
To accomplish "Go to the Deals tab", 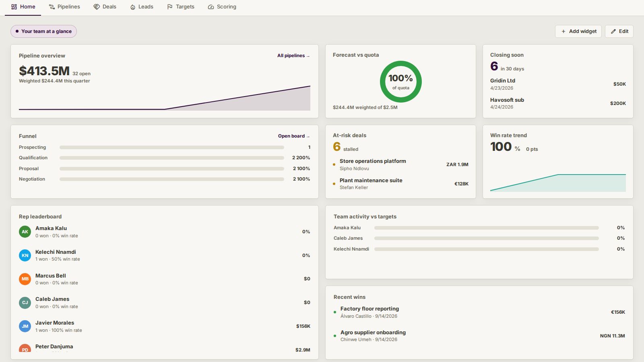I will tap(105, 7).
